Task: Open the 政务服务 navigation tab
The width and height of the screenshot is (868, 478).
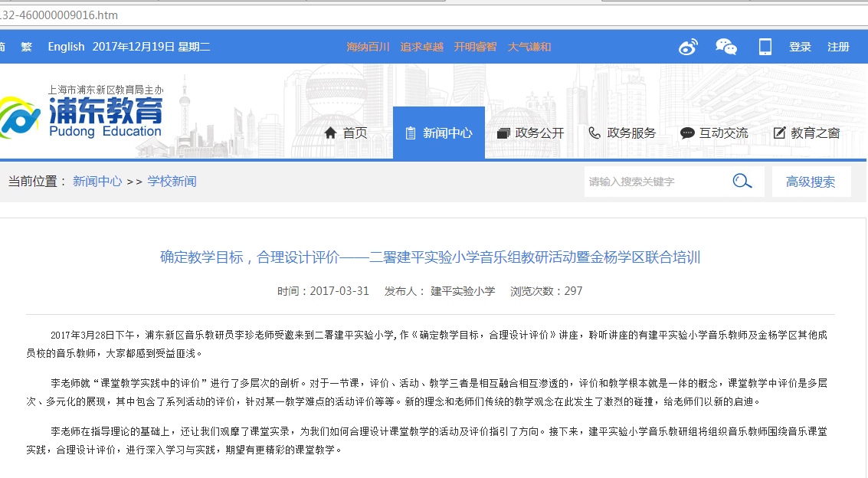Action: click(x=623, y=133)
